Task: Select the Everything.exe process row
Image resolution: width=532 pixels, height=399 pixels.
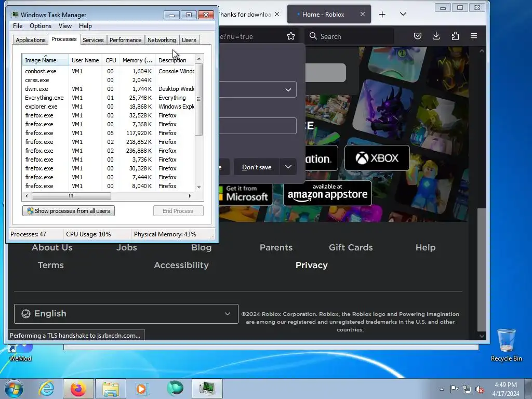Action: click(x=109, y=98)
